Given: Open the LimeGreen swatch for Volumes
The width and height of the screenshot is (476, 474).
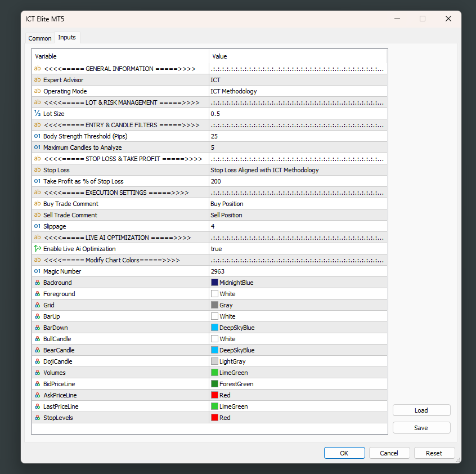Looking at the screenshot, I should (214, 372).
